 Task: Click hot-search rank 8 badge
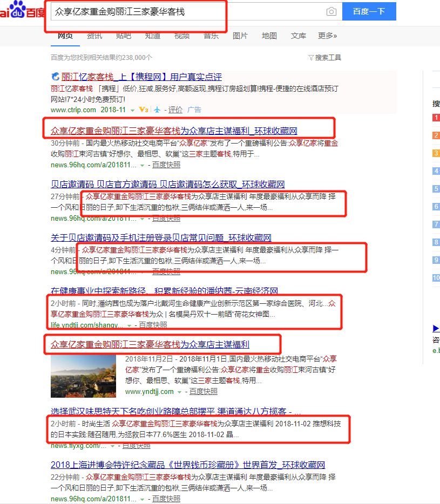point(436,242)
